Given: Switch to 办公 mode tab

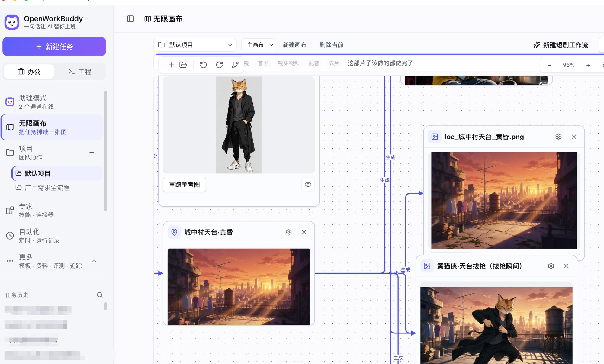Looking at the screenshot, I should [x=29, y=72].
